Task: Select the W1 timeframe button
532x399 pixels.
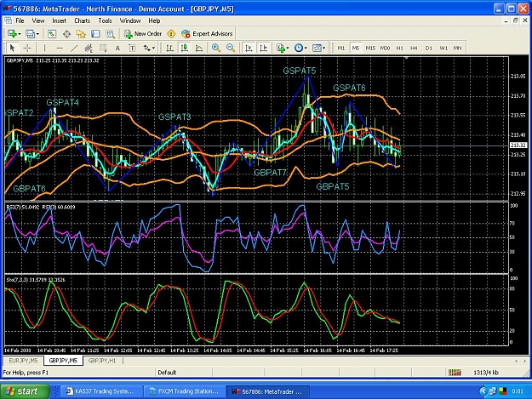Action: (x=443, y=48)
